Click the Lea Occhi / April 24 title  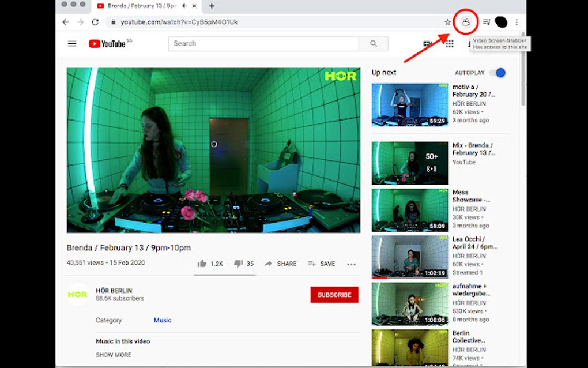click(475, 243)
